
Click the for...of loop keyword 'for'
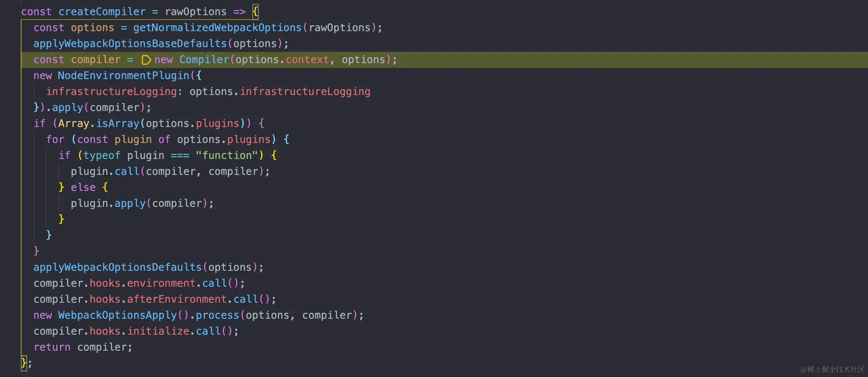coord(55,140)
